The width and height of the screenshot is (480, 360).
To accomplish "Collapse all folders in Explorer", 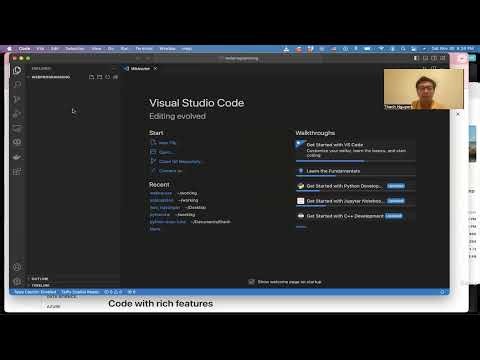I will tap(115, 77).
